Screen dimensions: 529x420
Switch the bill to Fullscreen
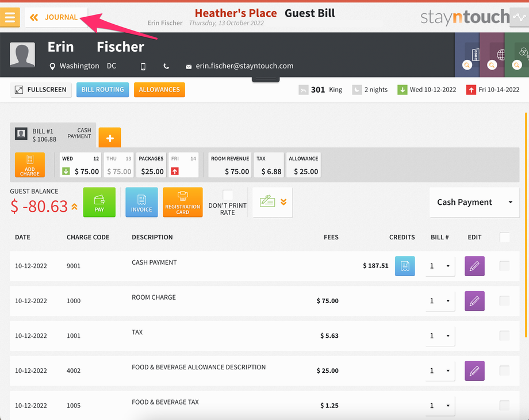click(x=41, y=90)
